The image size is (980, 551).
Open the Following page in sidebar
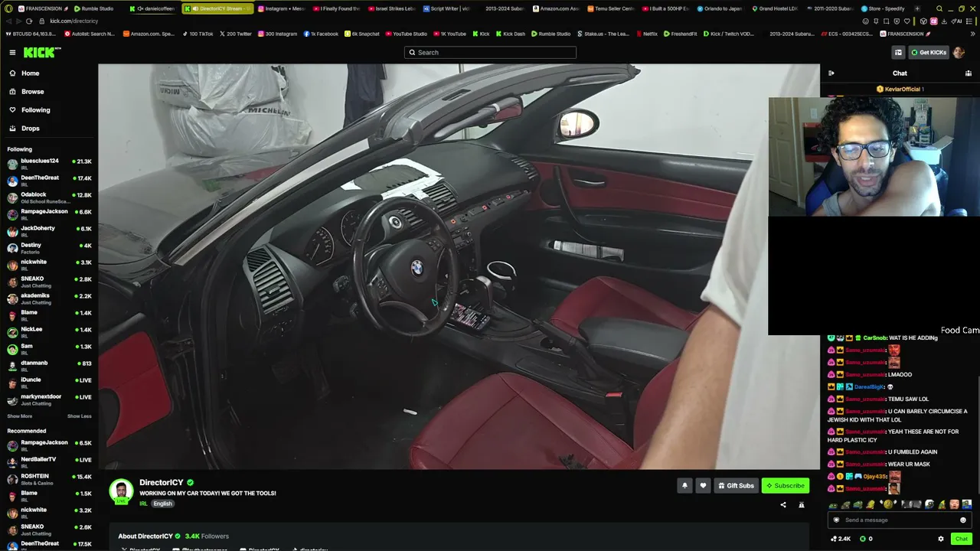(35, 110)
